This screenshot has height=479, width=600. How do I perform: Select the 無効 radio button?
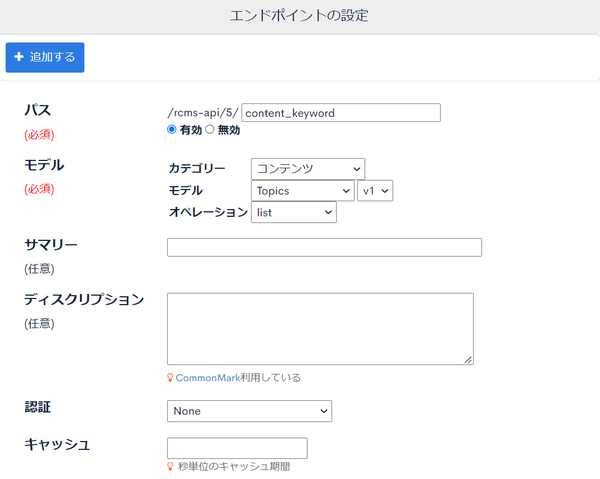click(210, 130)
